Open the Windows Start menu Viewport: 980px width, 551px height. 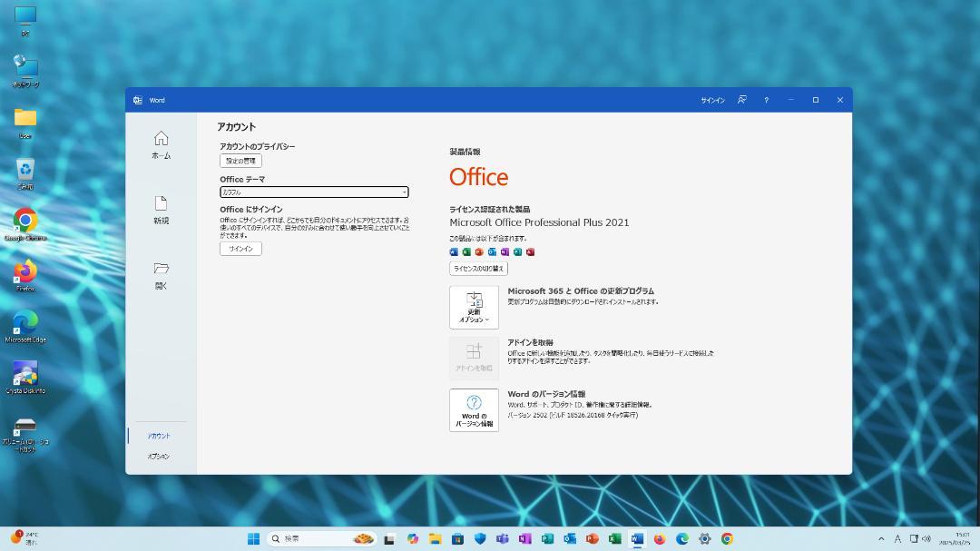tap(253, 538)
